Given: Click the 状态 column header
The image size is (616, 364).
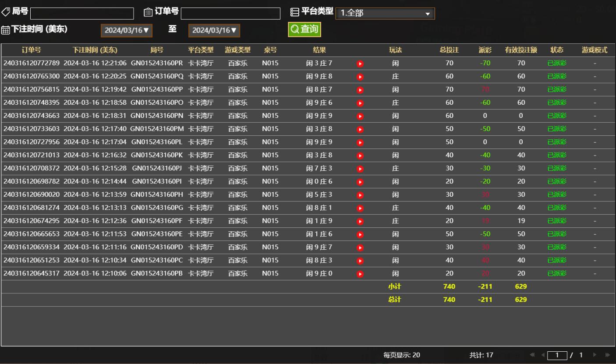Looking at the screenshot, I should point(557,50).
